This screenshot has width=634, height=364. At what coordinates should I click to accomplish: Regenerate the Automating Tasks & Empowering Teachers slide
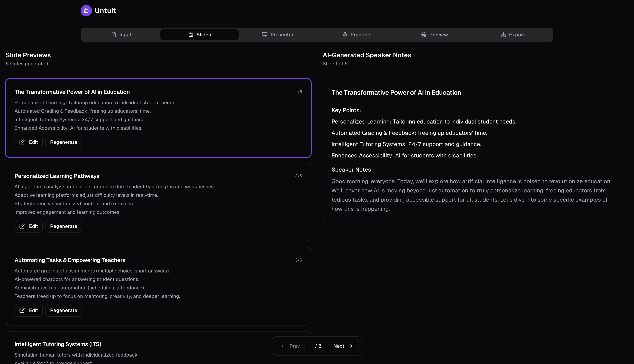[64, 310]
